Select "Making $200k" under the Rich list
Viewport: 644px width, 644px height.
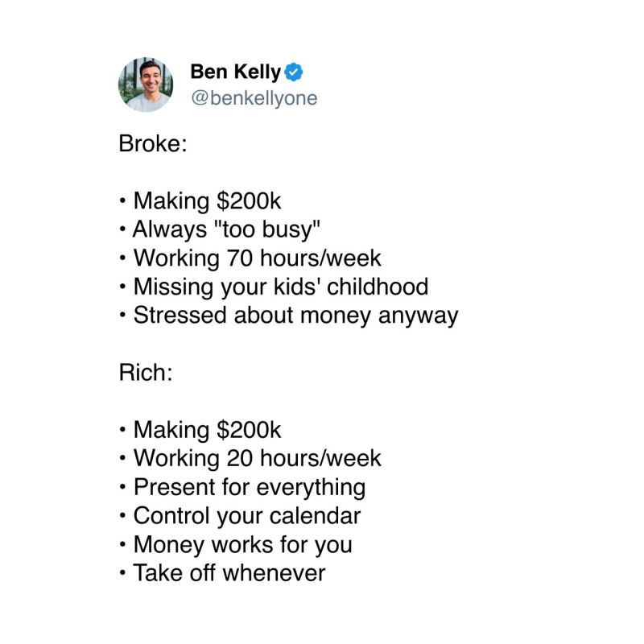(x=207, y=430)
